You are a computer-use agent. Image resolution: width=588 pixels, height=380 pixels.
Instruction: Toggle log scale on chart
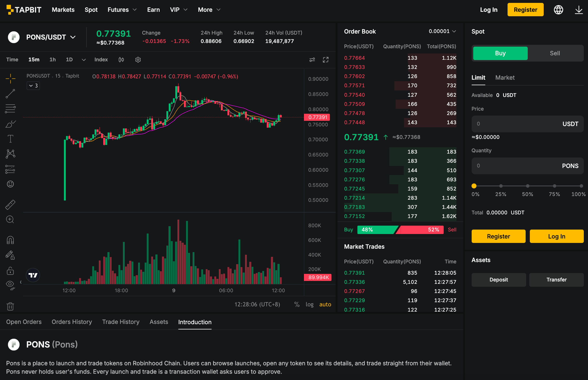309,304
